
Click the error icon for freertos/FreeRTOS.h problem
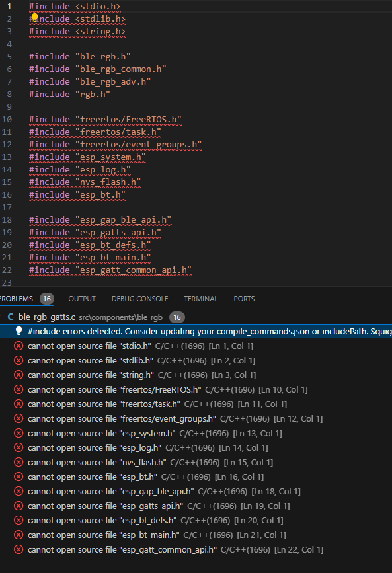[19, 389]
